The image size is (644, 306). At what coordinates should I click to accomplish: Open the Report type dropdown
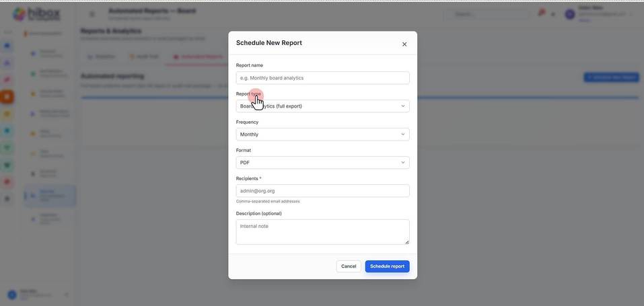(322, 106)
